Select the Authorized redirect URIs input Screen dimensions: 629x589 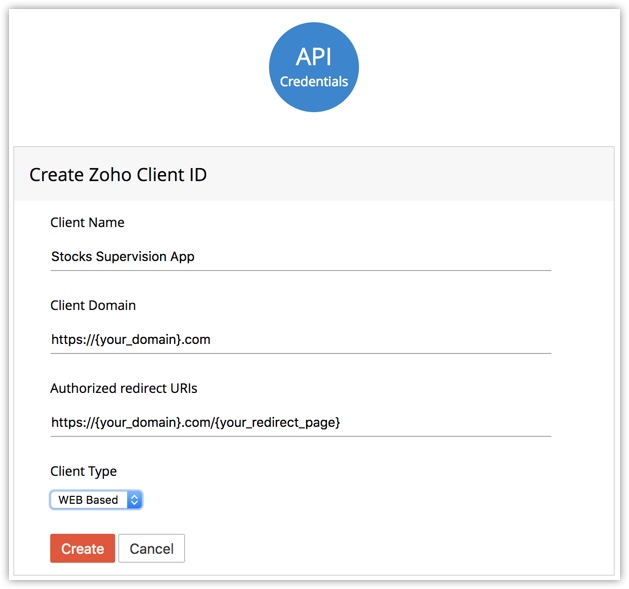[x=300, y=423]
